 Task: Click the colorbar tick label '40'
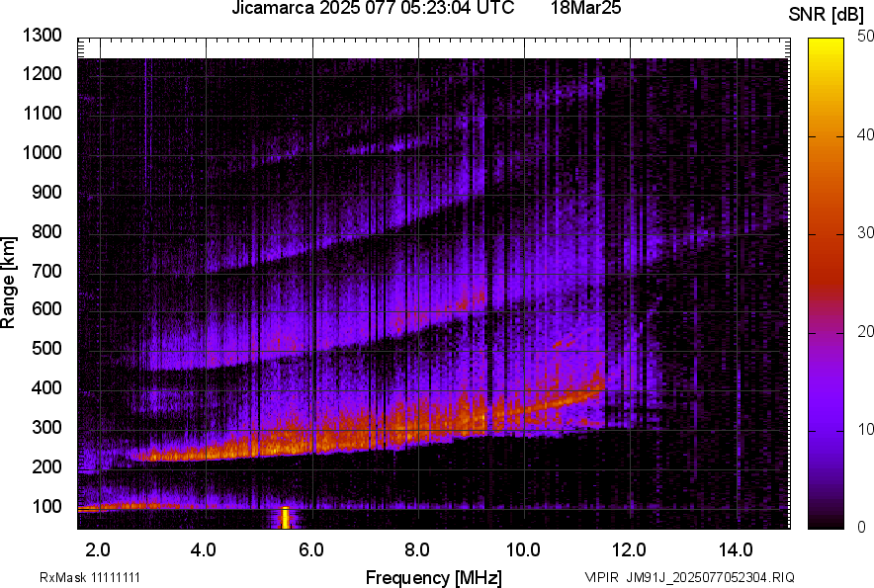click(866, 134)
